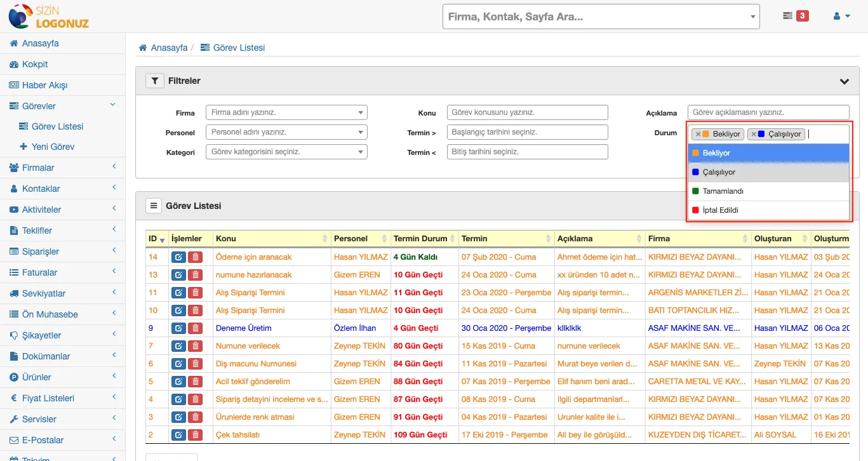
Task: Open the Kategori filter dropdown
Action: click(x=286, y=152)
